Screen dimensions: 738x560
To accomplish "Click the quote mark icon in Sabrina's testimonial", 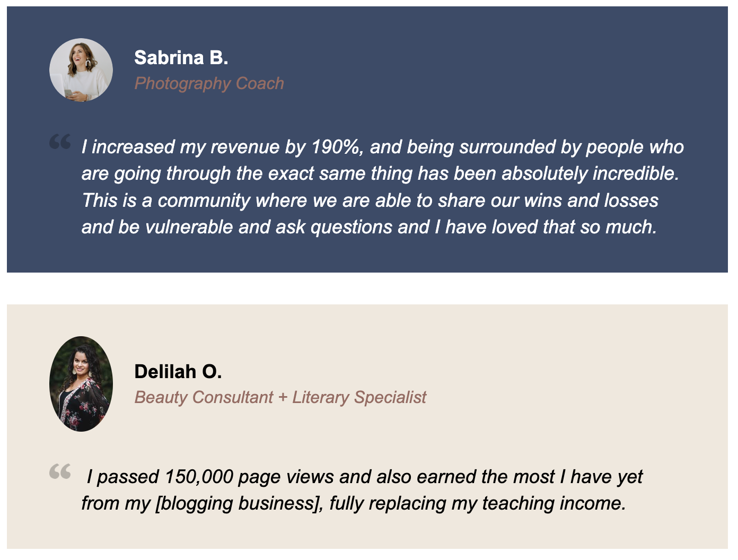I will [x=60, y=142].
